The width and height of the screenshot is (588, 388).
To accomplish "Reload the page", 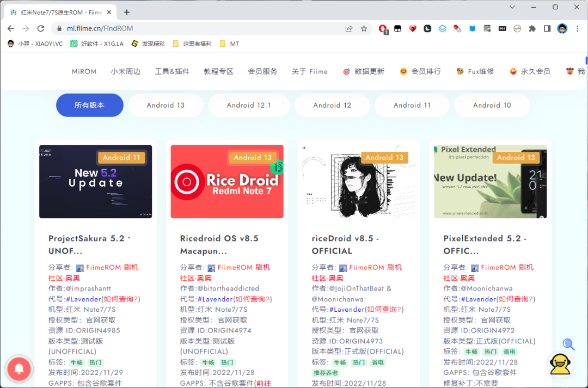I will tap(40, 29).
